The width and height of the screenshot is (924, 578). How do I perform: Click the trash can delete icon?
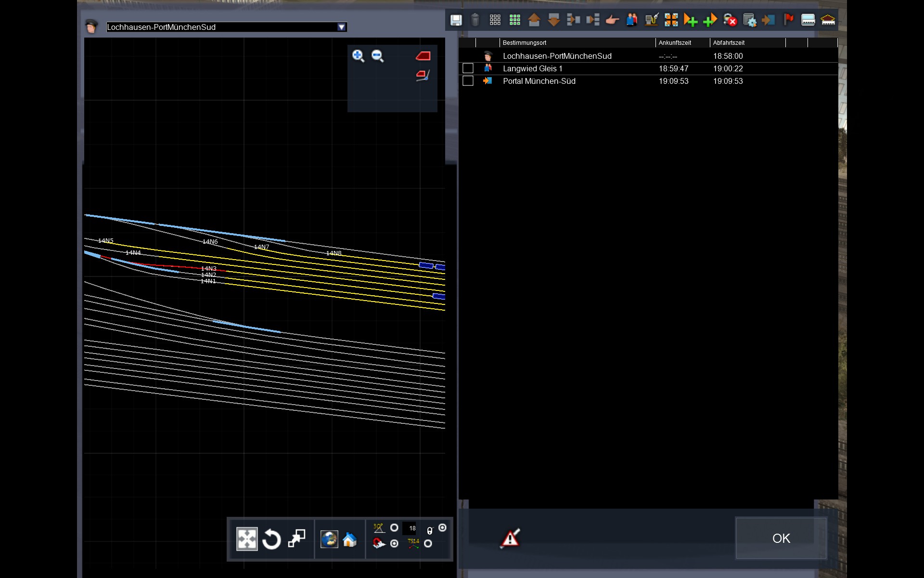click(x=475, y=20)
